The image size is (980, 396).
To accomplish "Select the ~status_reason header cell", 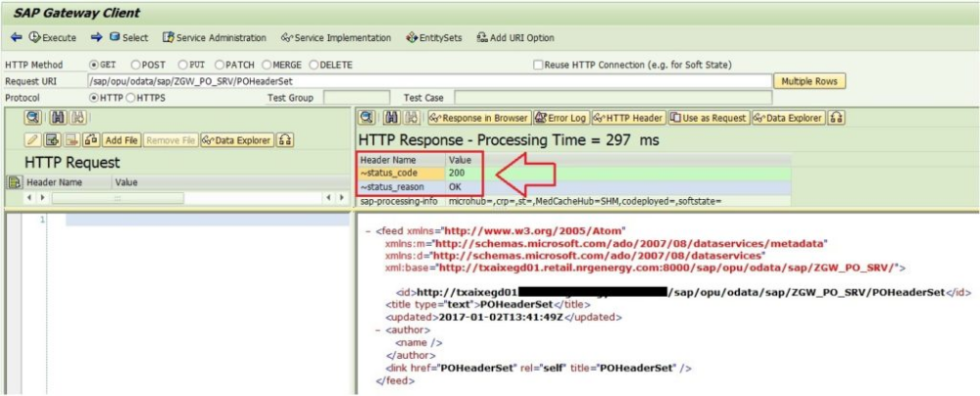I will [402, 187].
